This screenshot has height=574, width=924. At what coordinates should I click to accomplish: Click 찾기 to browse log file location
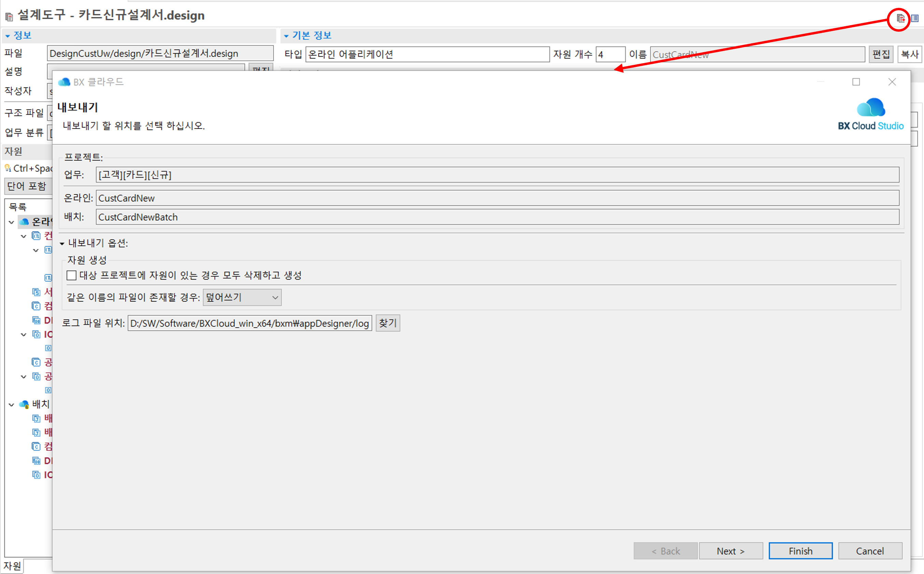coord(388,323)
